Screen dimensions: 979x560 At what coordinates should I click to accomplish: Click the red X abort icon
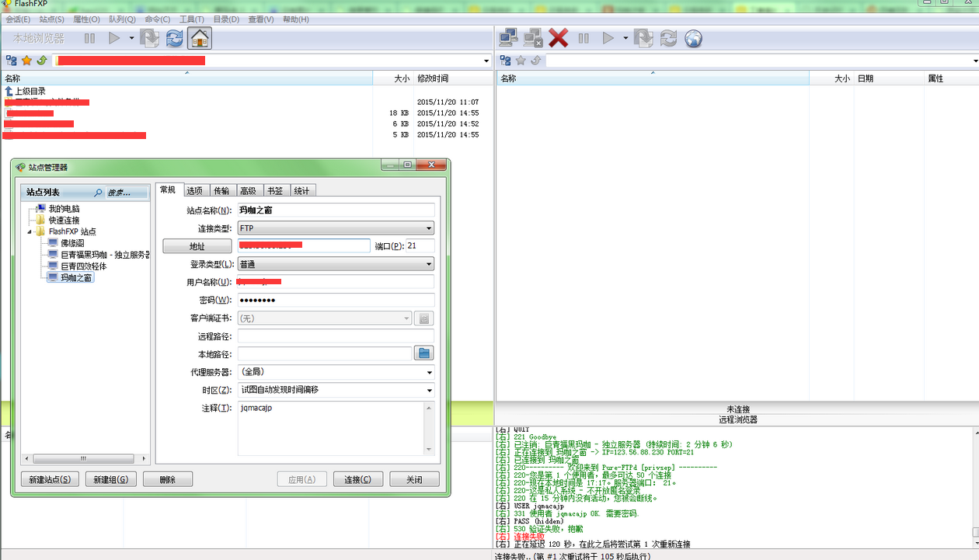coord(558,38)
